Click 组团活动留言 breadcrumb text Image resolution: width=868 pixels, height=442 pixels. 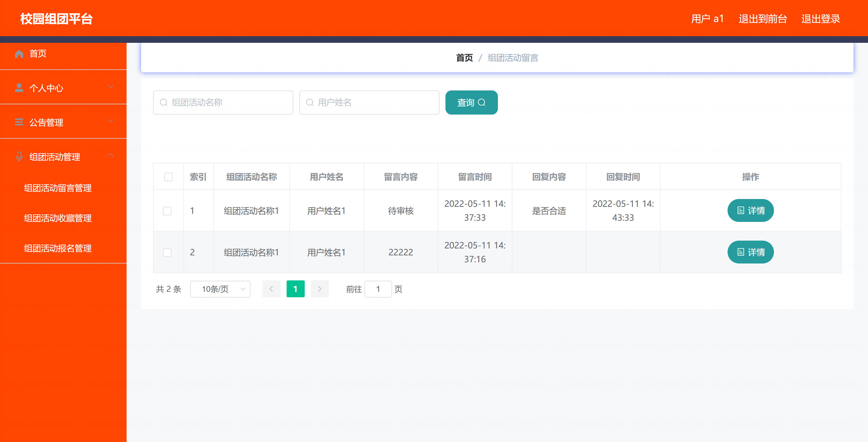[513, 58]
